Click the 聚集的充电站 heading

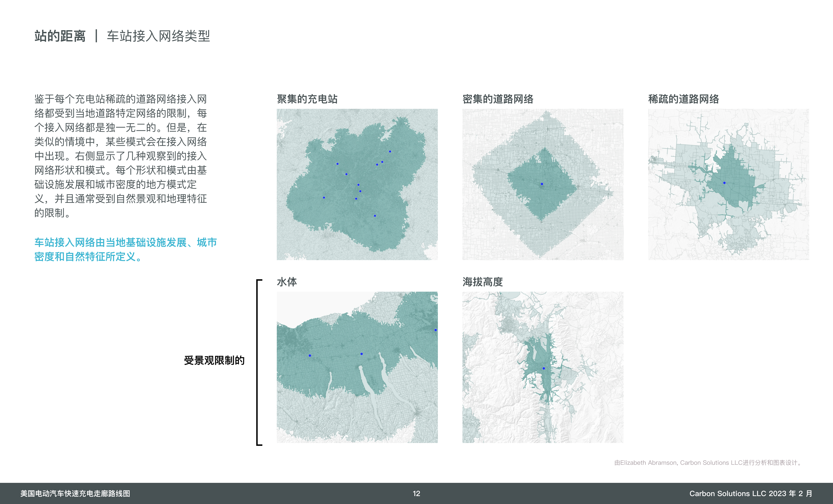[307, 99]
